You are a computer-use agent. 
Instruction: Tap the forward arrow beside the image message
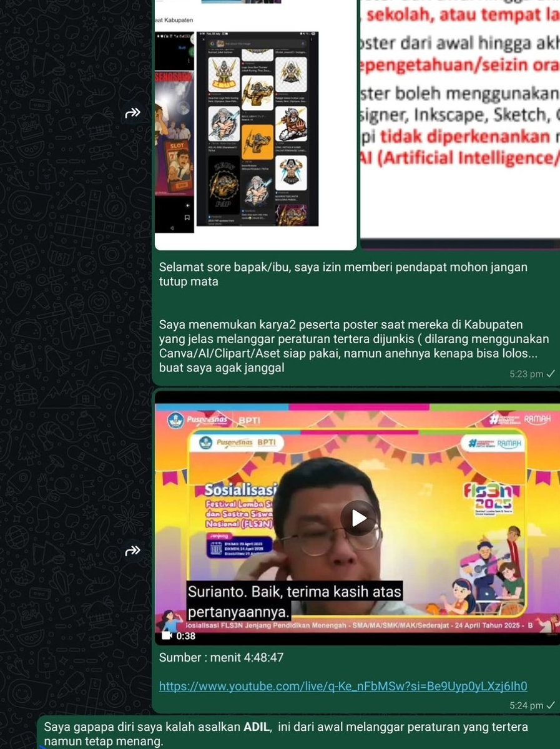(133, 113)
